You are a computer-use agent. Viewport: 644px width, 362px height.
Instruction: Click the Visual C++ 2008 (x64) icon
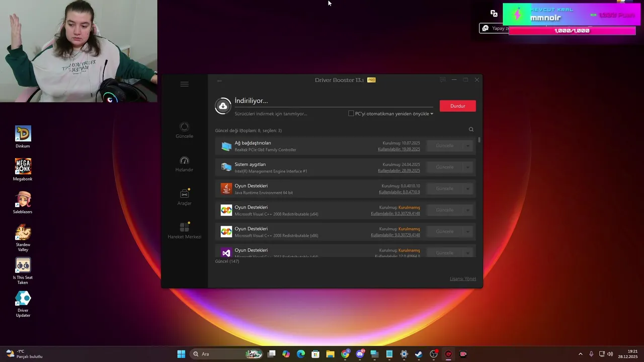[226, 210]
